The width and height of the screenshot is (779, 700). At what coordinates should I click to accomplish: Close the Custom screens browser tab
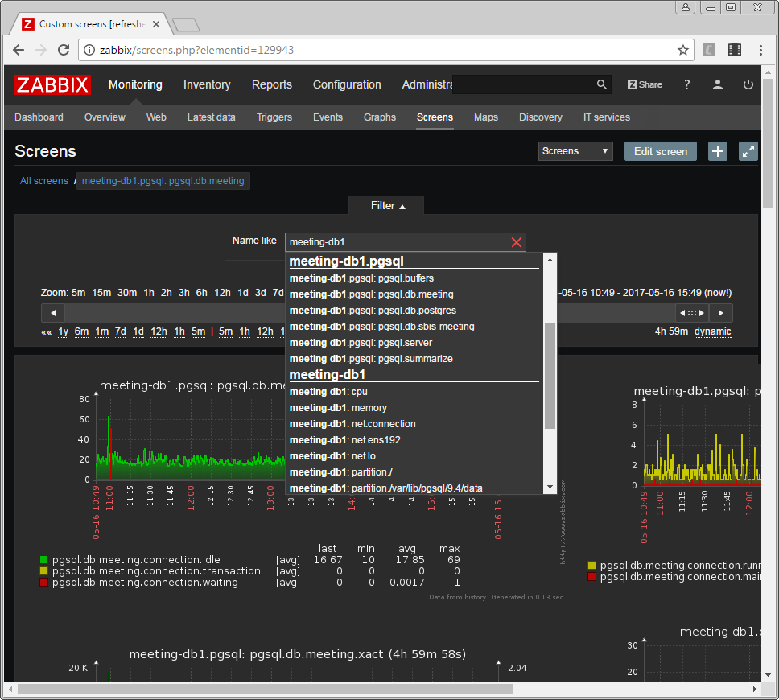(x=156, y=24)
